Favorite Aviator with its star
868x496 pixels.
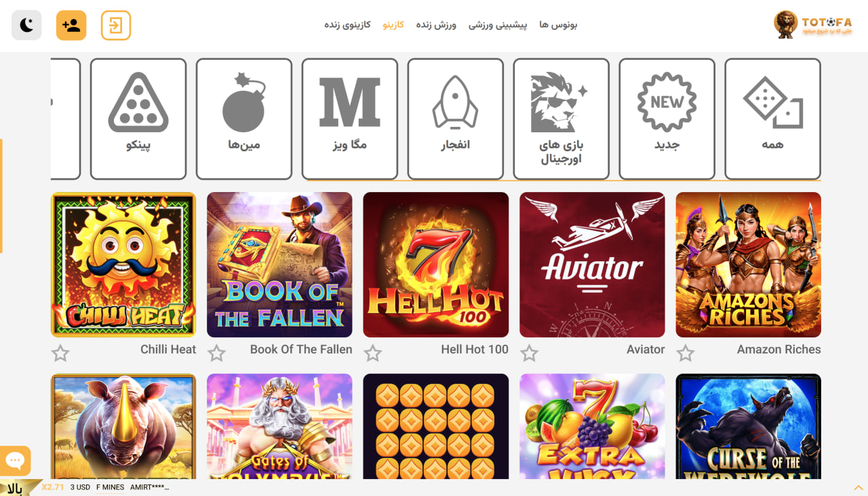pos(529,353)
